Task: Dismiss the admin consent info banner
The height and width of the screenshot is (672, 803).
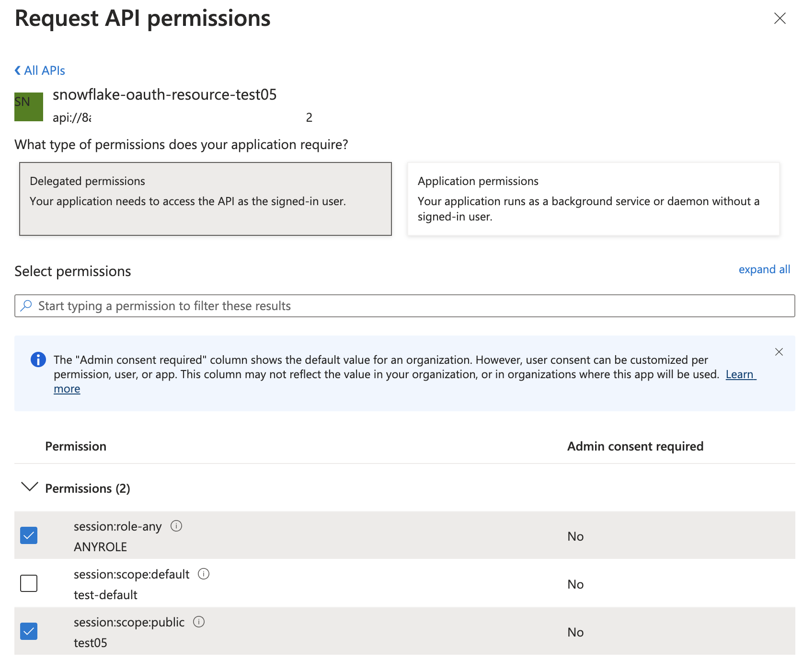Action: point(779,352)
